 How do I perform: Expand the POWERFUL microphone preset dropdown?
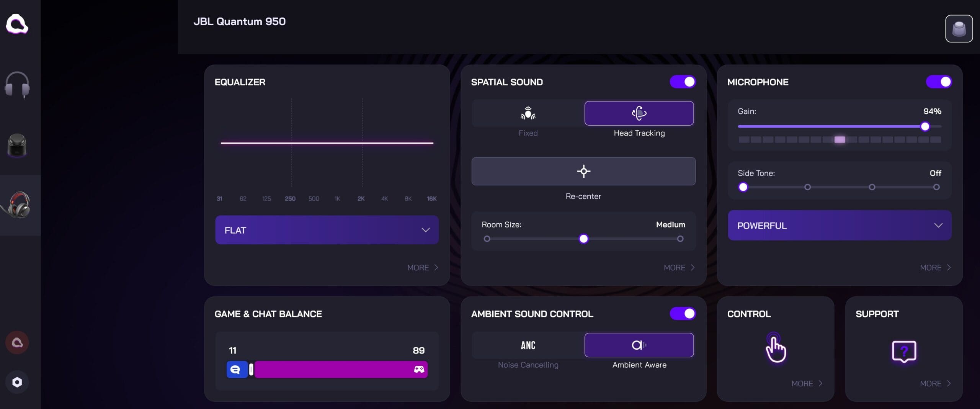(x=839, y=226)
